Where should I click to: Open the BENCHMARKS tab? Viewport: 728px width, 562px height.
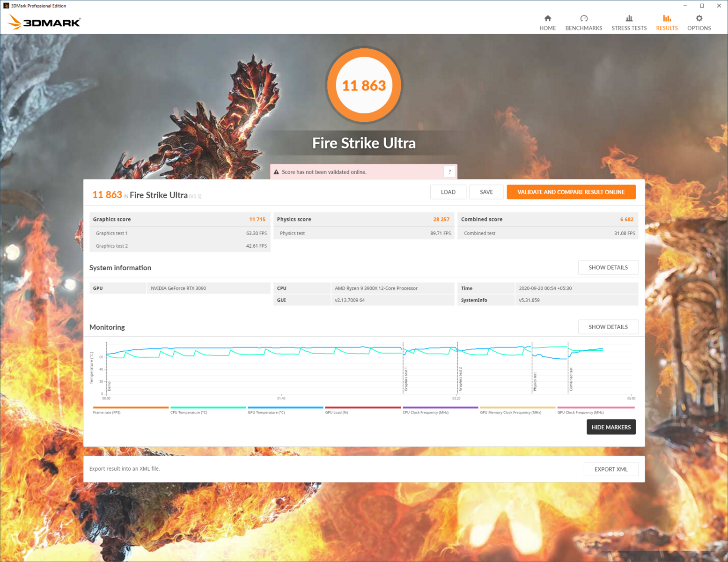[x=584, y=22]
